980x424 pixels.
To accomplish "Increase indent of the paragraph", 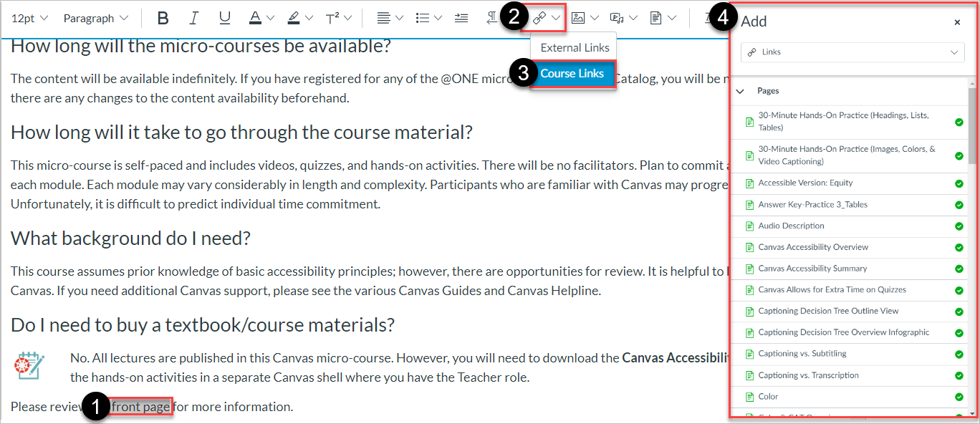I will [461, 18].
